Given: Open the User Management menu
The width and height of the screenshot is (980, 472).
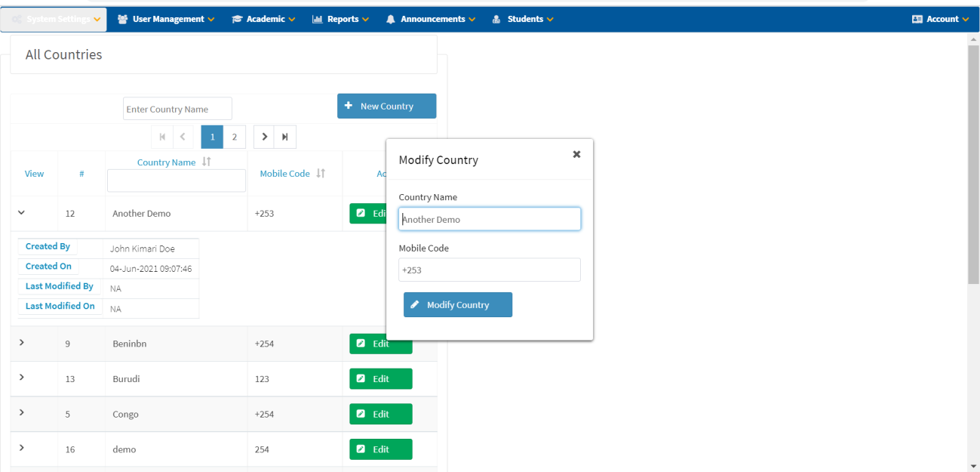Looking at the screenshot, I should [x=167, y=19].
